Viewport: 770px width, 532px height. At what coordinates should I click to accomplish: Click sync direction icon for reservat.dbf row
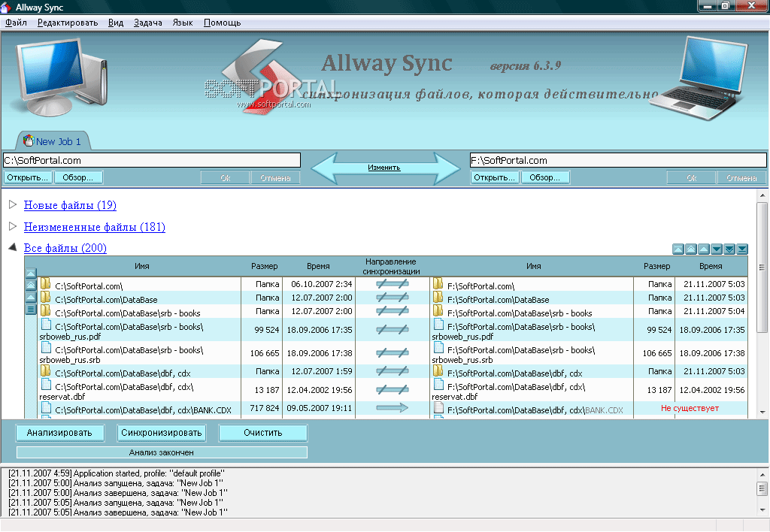(x=392, y=390)
